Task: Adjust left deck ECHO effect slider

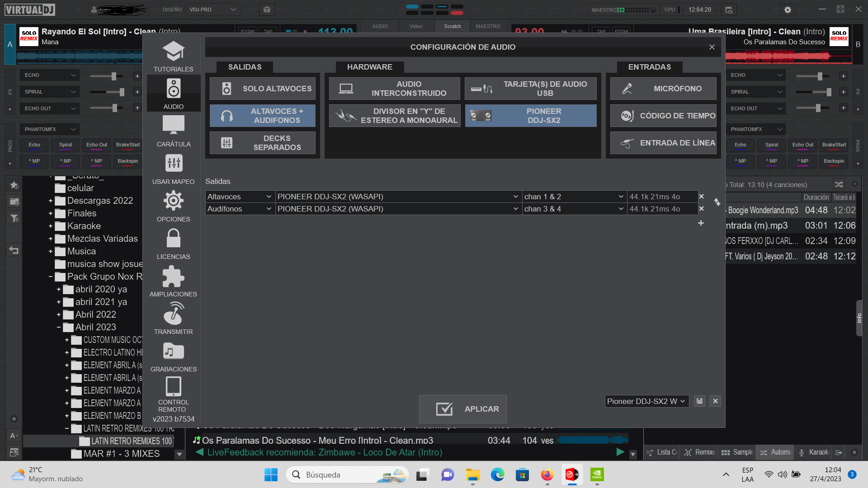Action: (x=107, y=76)
